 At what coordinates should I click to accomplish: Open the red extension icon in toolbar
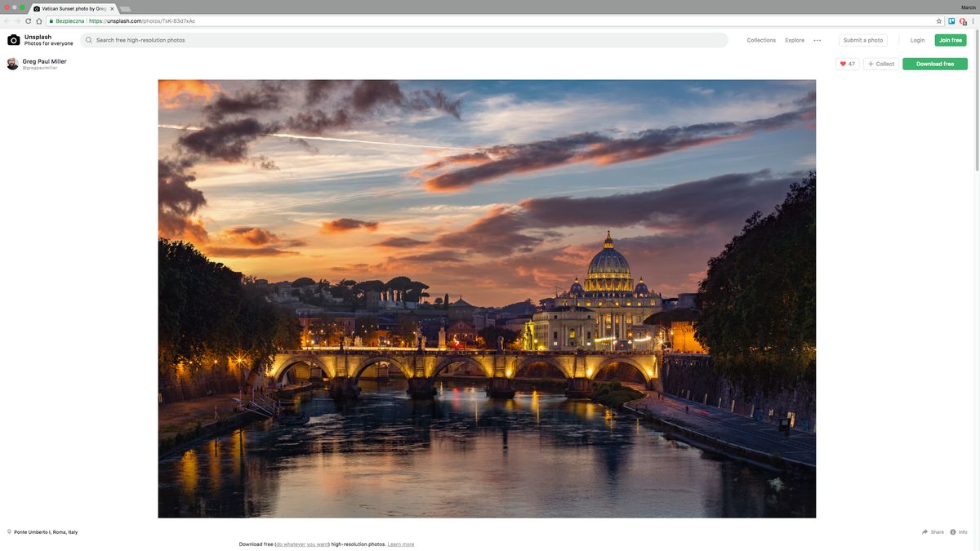(963, 21)
